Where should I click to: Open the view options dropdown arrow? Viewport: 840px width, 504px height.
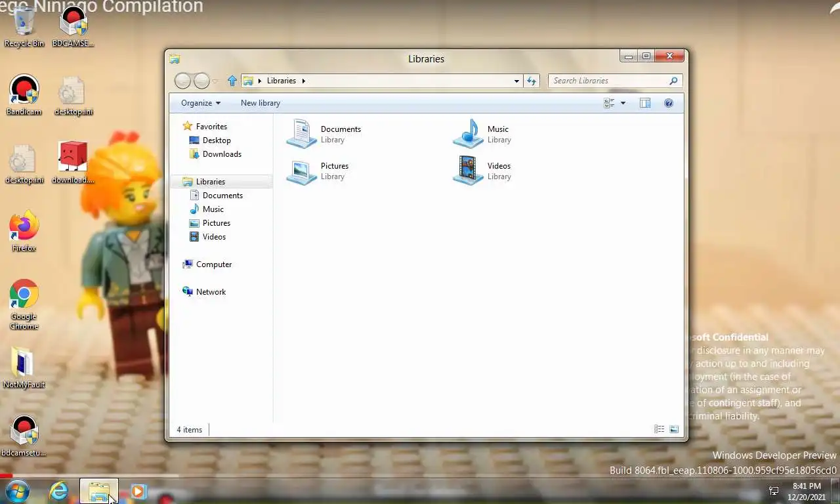pos(623,103)
